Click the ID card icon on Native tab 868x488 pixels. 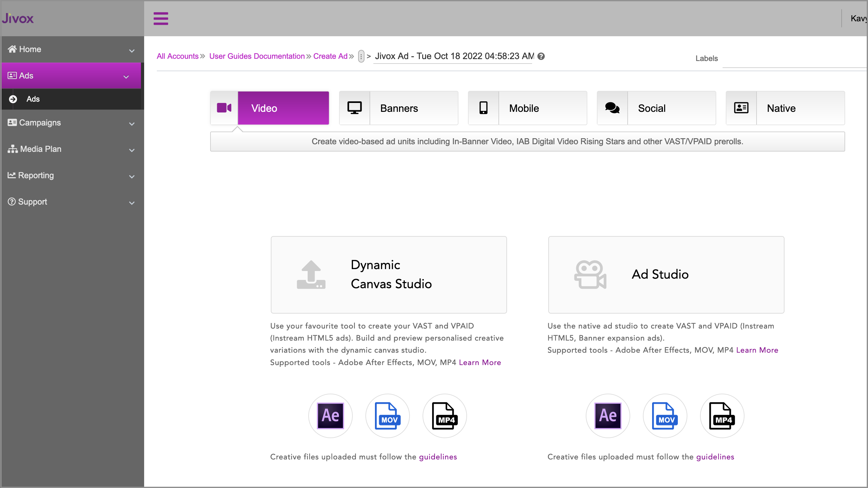coord(741,108)
